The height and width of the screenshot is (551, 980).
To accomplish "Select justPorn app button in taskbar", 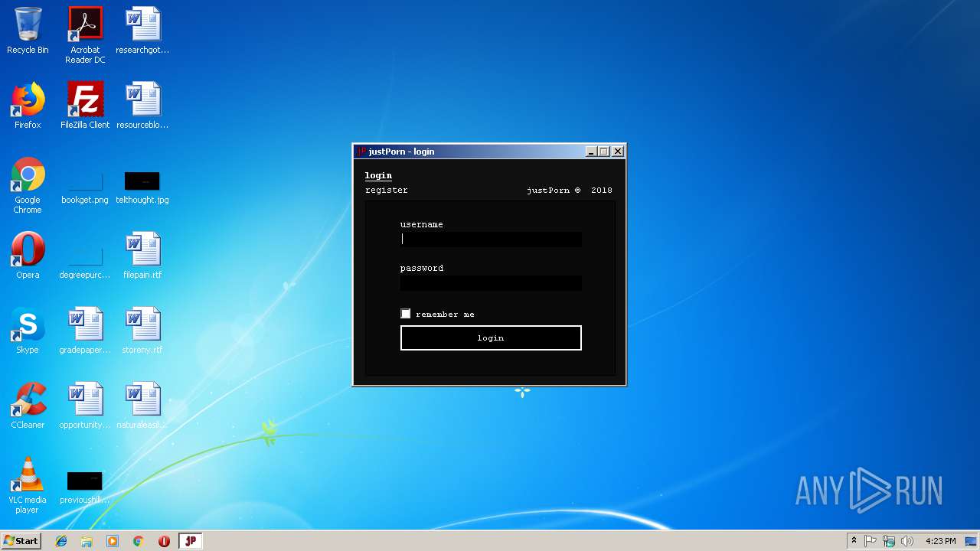I will click(191, 541).
